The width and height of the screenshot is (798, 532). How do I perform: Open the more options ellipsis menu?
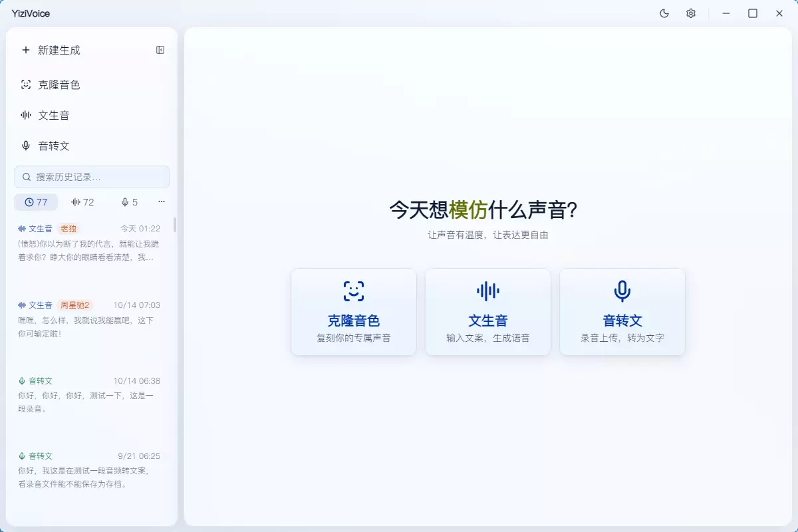pos(162,202)
